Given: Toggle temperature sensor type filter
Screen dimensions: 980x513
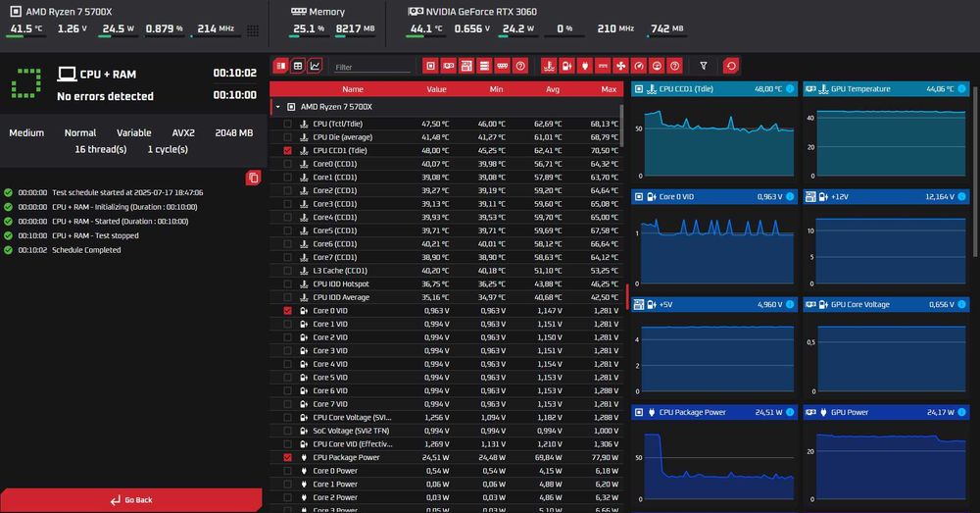Looking at the screenshot, I should tap(548, 66).
